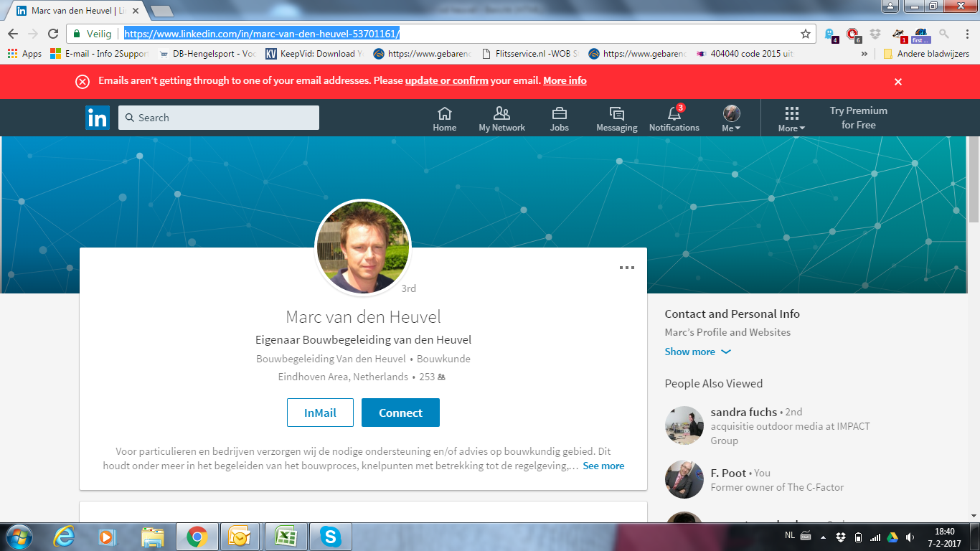Viewport: 980px width, 551px height.
Task: Show hidden system tray icons
Action: tap(823, 537)
